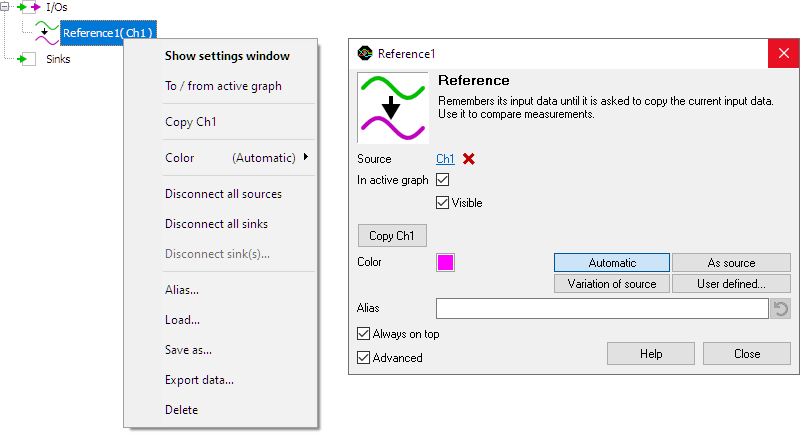Click the Reference1 tree node wave icon

point(47,33)
